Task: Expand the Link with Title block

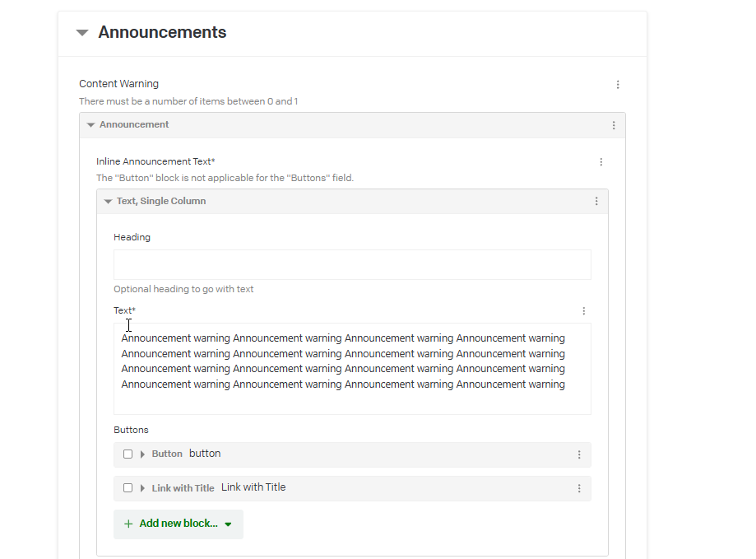Action: click(142, 488)
